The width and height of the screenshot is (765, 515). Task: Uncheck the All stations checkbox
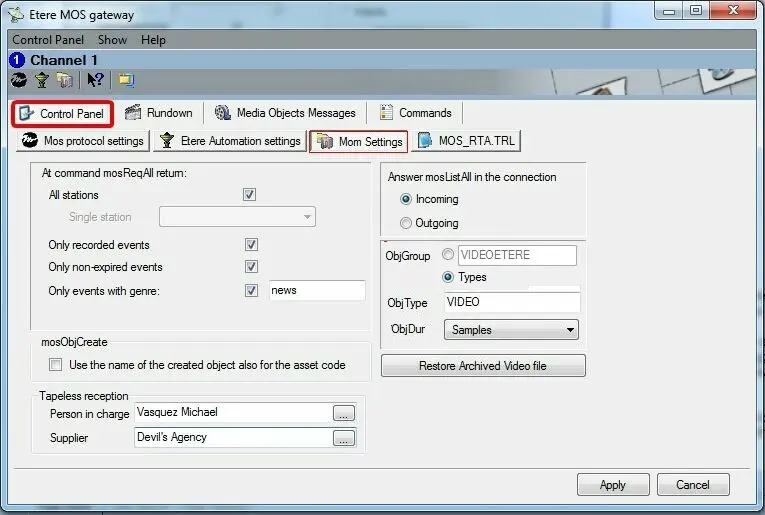coord(250,195)
